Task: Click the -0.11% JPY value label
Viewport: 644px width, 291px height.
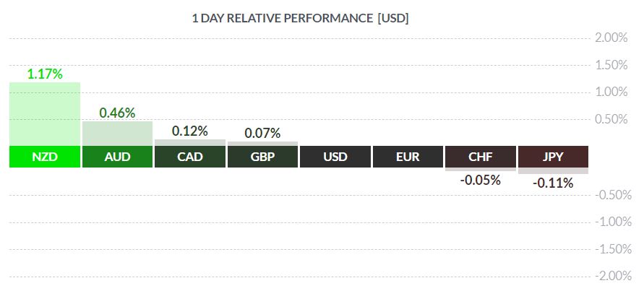Action: click(553, 183)
